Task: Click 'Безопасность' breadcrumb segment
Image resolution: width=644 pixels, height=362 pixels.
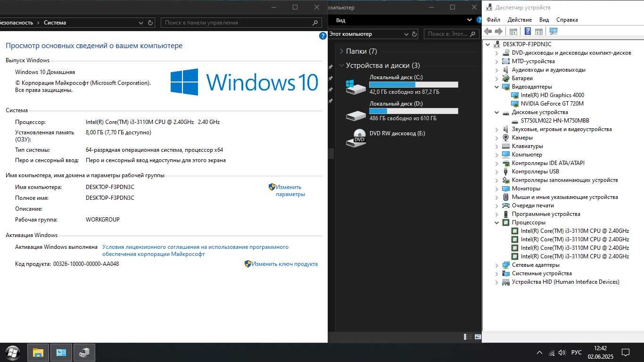Action: (x=17, y=23)
